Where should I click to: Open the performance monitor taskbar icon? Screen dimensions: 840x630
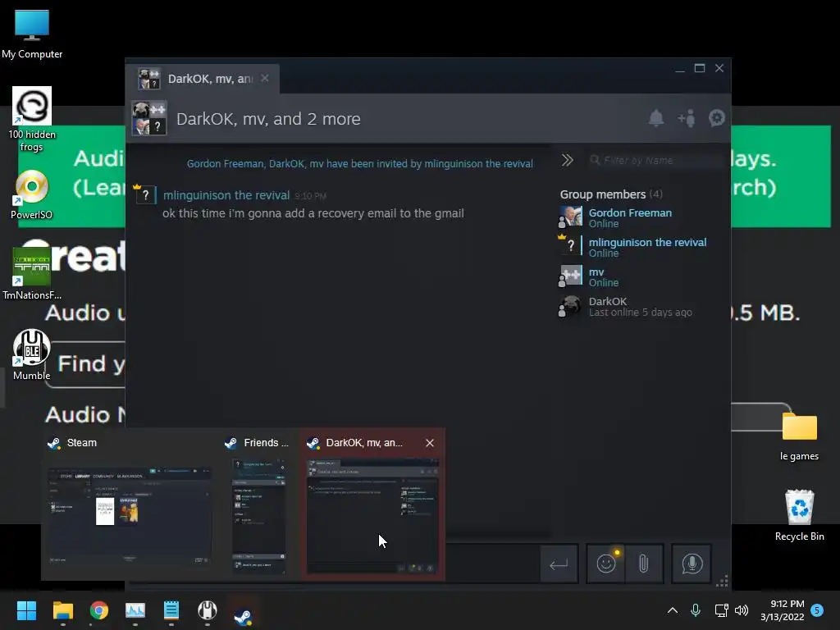[135, 610]
